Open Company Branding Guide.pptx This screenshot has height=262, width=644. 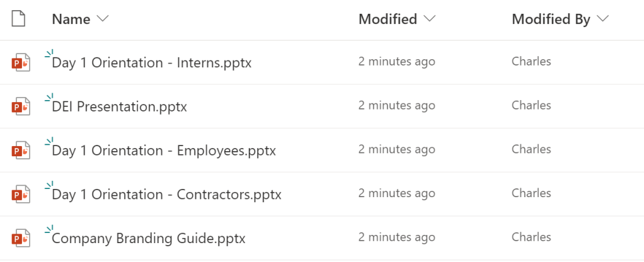click(x=149, y=239)
